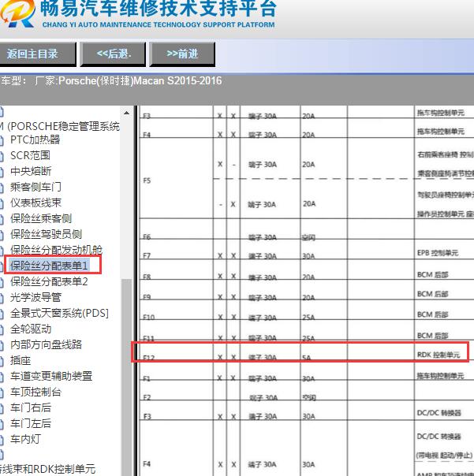Click BCM 后部 in the F11 row
Image resolution: width=474 pixels, height=476 pixels.
[433, 336]
